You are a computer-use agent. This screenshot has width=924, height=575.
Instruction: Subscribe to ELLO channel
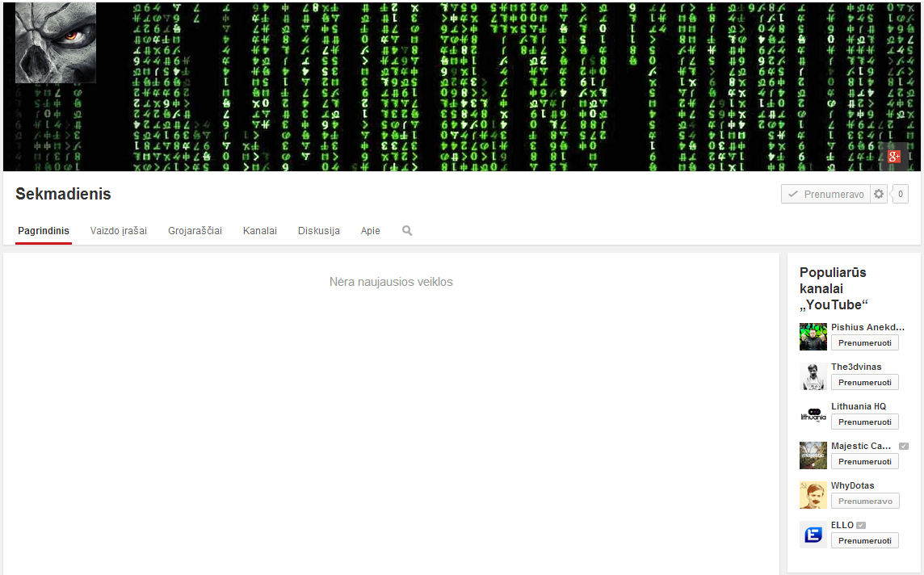[x=864, y=541]
